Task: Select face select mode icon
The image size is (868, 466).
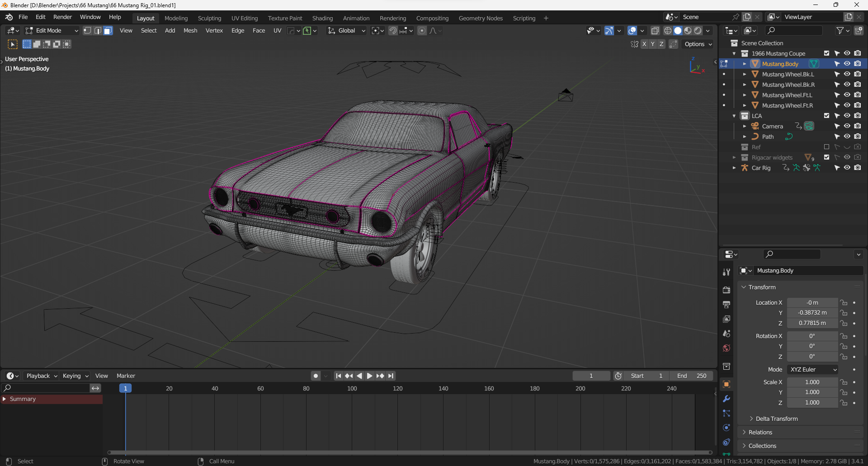Action: [x=108, y=31]
